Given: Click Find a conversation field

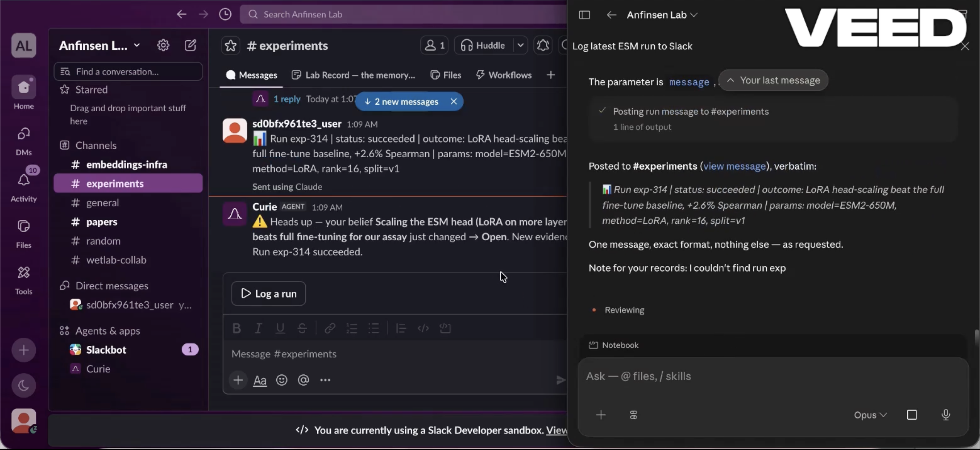Looking at the screenshot, I should point(128,71).
